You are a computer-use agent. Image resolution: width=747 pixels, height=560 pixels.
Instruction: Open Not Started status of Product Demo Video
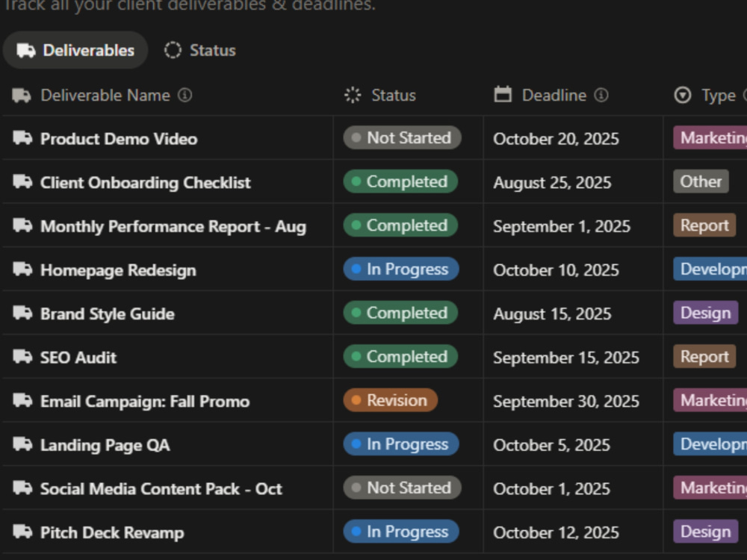click(x=402, y=137)
